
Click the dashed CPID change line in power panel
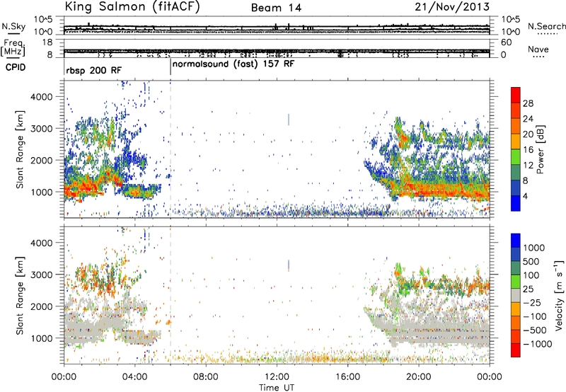point(171,149)
